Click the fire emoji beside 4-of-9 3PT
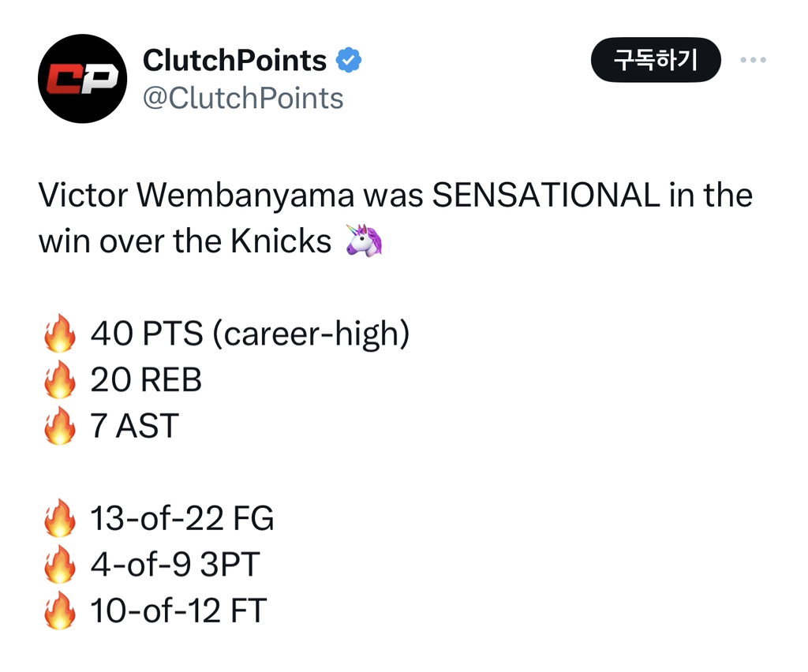The width and height of the screenshot is (808, 672). 60,565
